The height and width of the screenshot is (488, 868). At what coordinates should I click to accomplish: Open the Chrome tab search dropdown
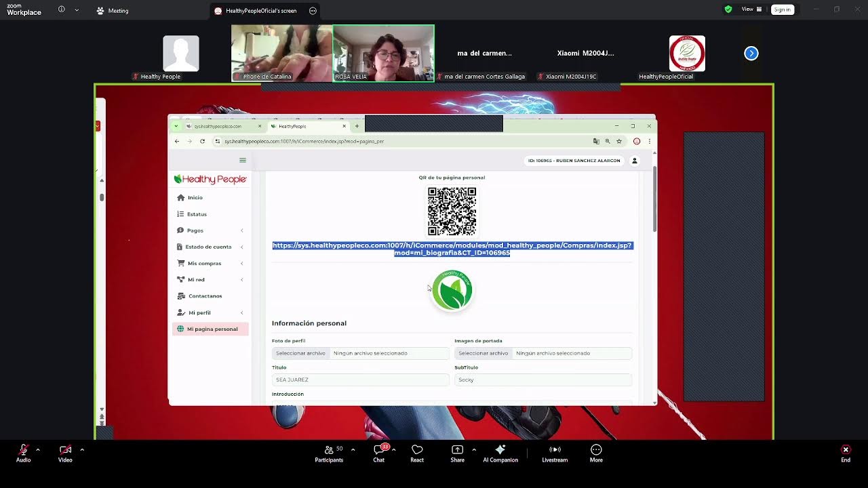click(x=176, y=126)
